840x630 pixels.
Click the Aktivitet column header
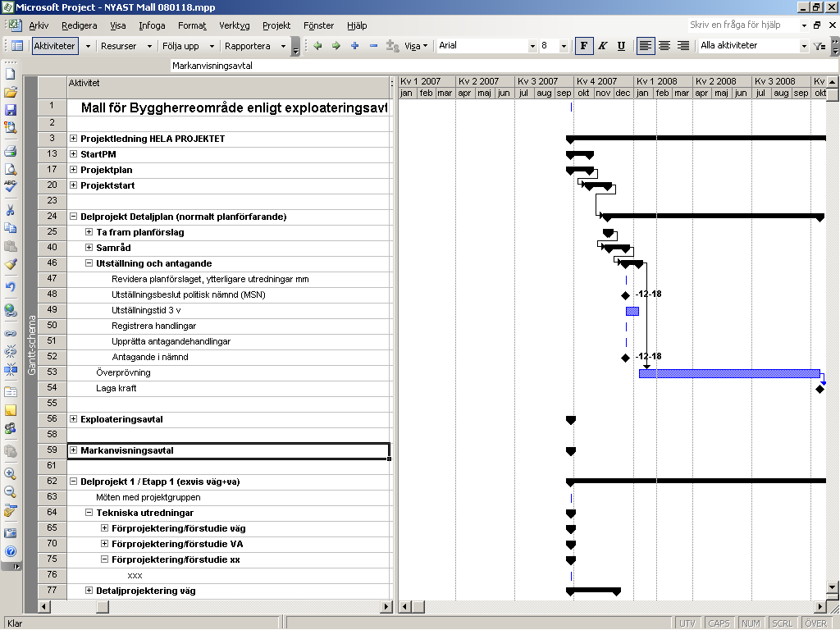pyautogui.click(x=229, y=87)
